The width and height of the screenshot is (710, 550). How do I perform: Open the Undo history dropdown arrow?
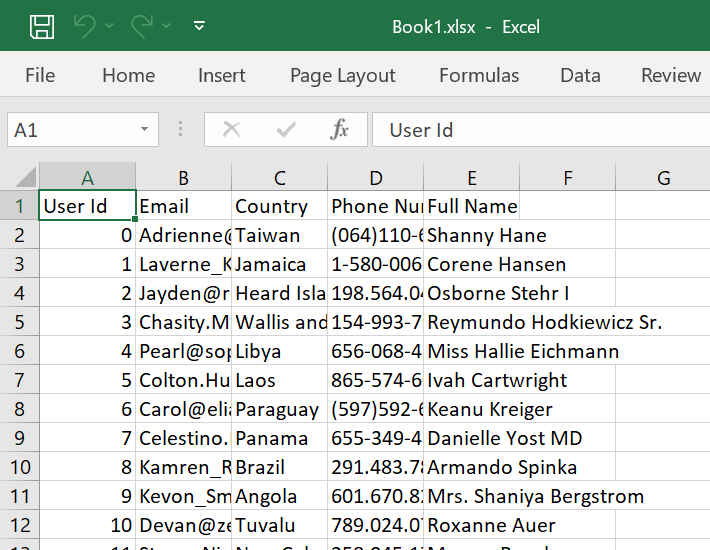pos(109,27)
